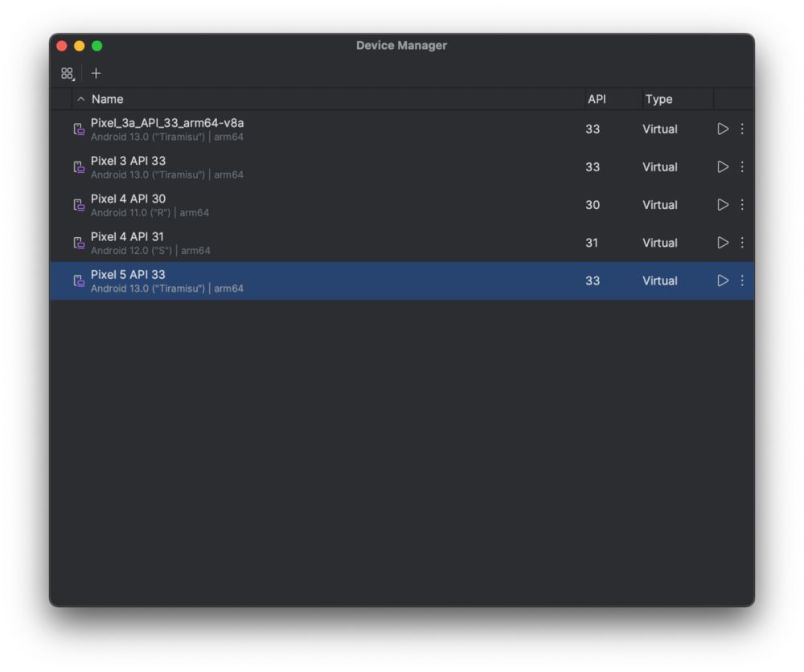Viewport: 804px width, 672px height.
Task: Select the Pixel_3a_API_33_arm64-v8a device name
Action: 167,123
